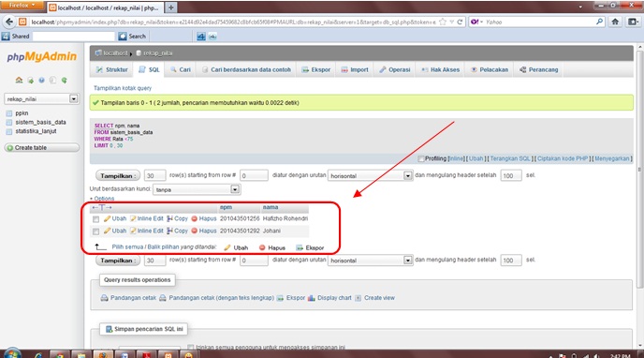The image size is (644, 358).
Task: Switch to the Operasi tab
Action: [395, 70]
